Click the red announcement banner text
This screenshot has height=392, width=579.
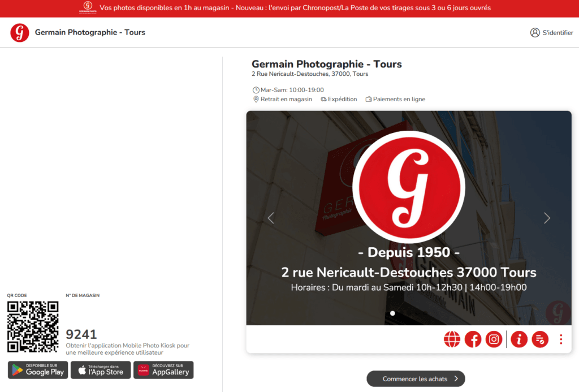pos(295,8)
